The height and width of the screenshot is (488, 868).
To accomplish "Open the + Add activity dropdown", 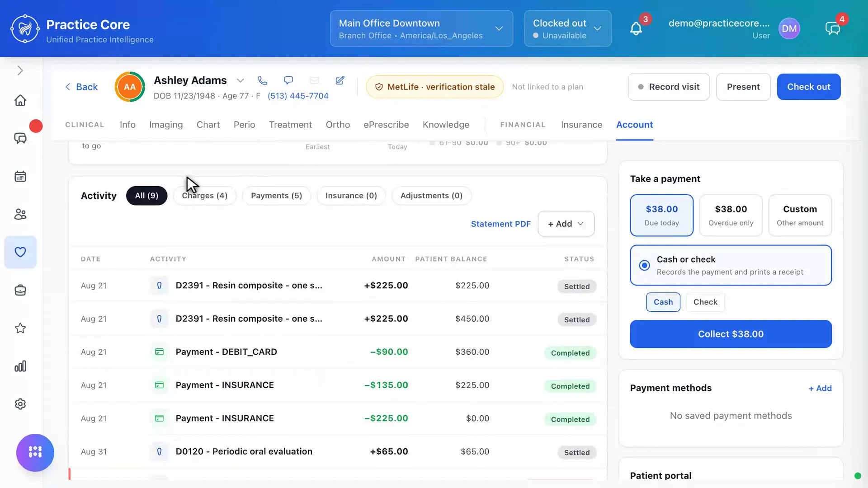I will [x=566, y=224].
